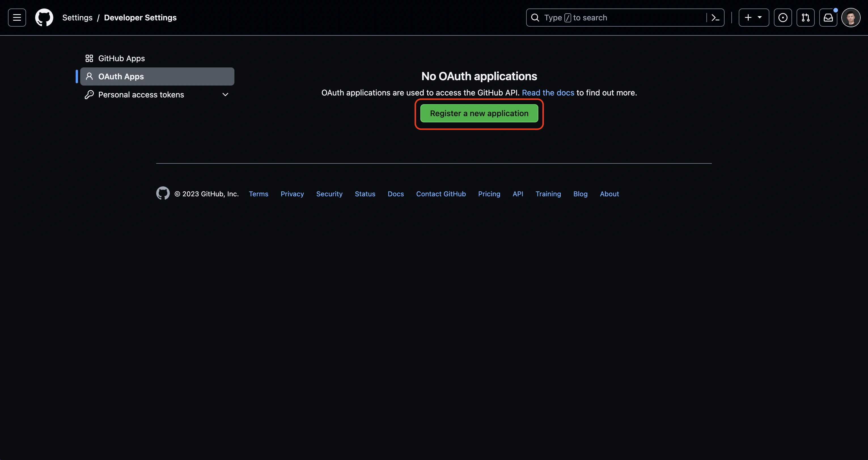
Task: View issues via the header issues icon
Action: tap(783, 18)
